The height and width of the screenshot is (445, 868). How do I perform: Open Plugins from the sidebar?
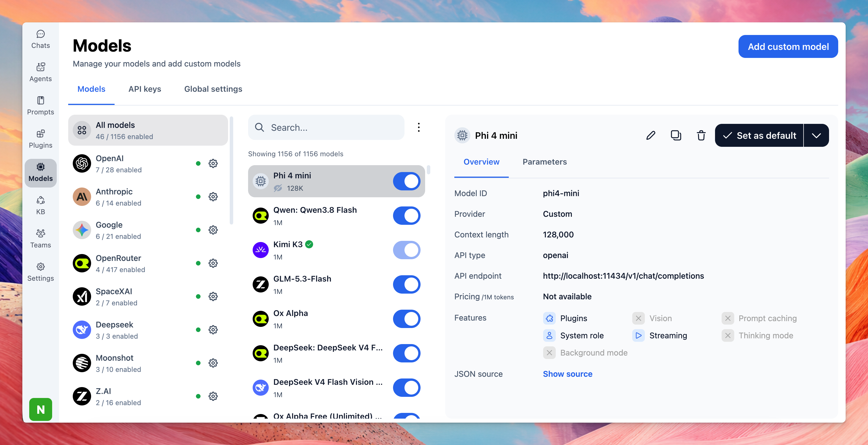tap(40, 139)
